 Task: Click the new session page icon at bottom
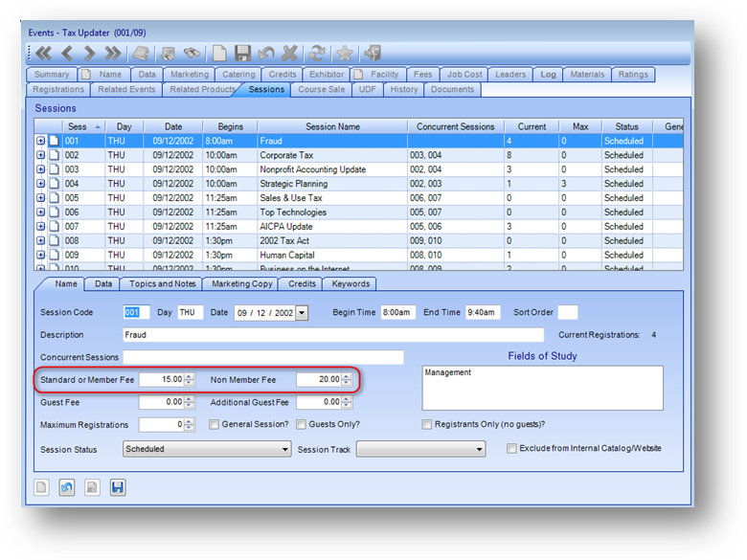coord(42,487)
